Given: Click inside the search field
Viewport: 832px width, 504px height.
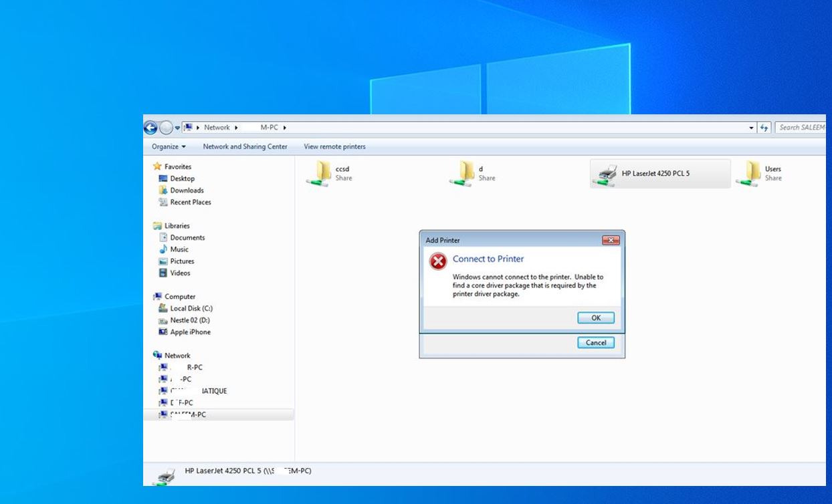Looking at the screenshot, I should pyautogui.click(x=803, y=127).
